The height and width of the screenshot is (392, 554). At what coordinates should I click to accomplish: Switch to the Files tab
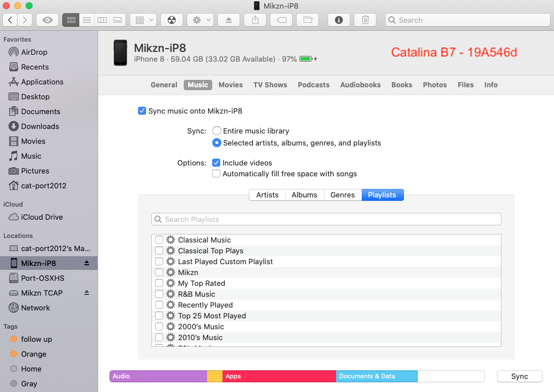(x=466, y=85)
